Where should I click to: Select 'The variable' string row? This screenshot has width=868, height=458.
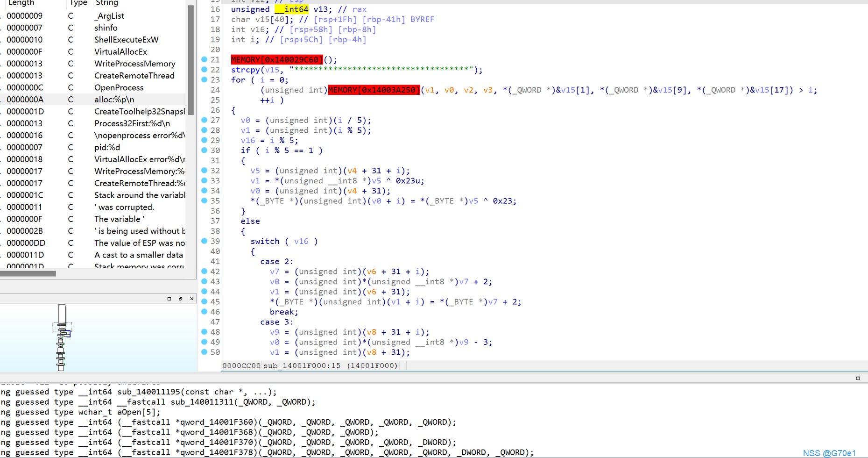click(x=93, y=219)
